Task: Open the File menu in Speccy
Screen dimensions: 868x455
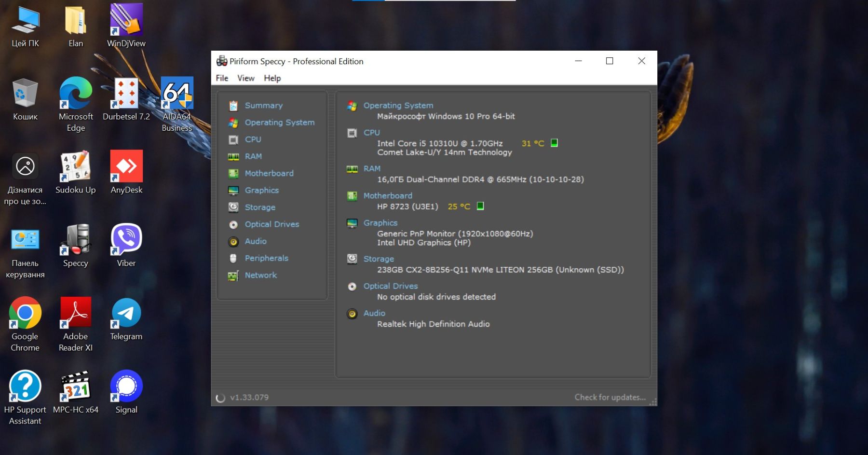Action: pos(222,78)
